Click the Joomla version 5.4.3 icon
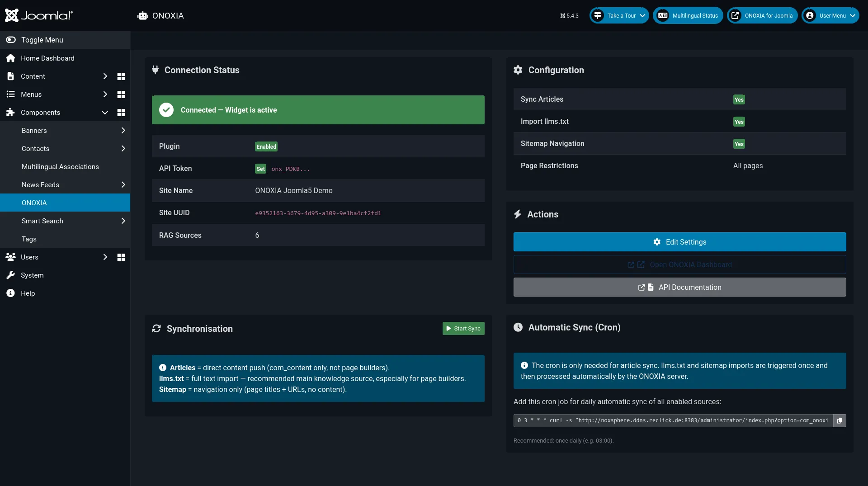Screen dimensions: 868x486 click(x=563, y=16)
